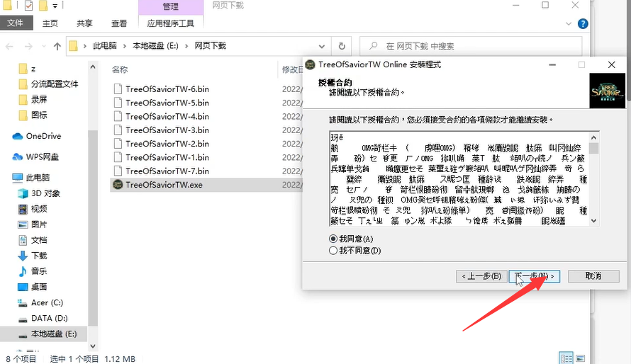Image resolution: width=631 pixels, height=364 pixels.
Task: Click the 取消 button in installer
Action: coord(593,276)
